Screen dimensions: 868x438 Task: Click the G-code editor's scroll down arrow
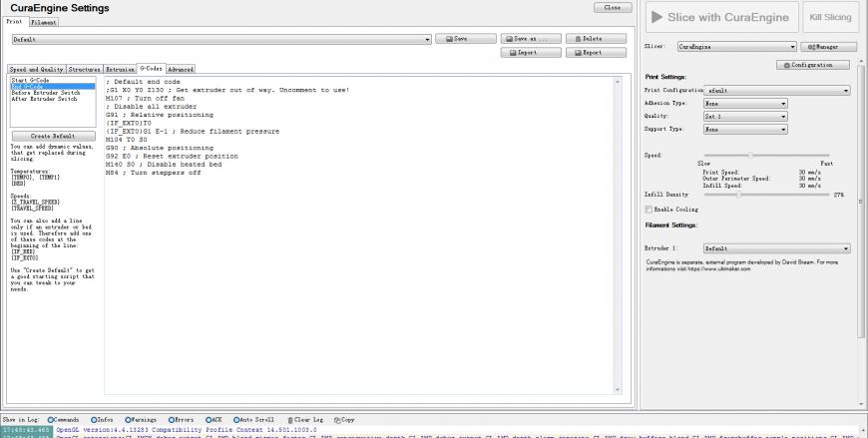(x=618, y=390)
